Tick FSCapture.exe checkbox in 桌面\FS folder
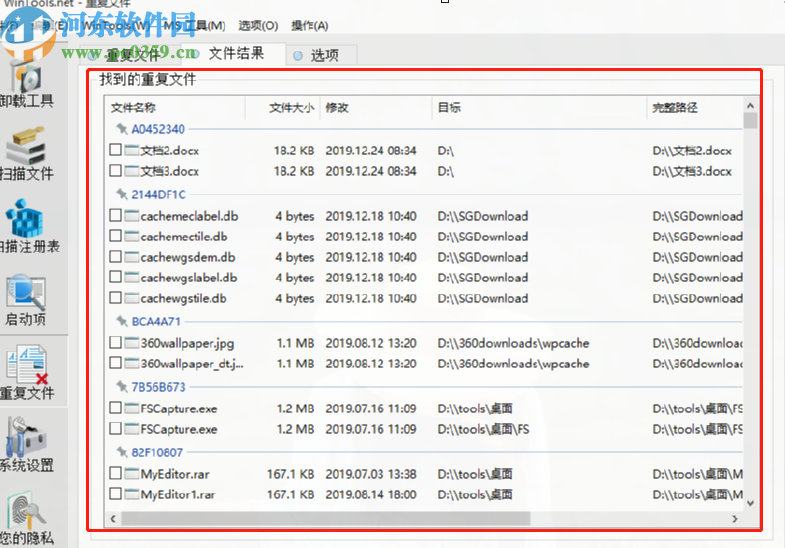The height and width of the screenshot is (548, 785). point(116,428)
